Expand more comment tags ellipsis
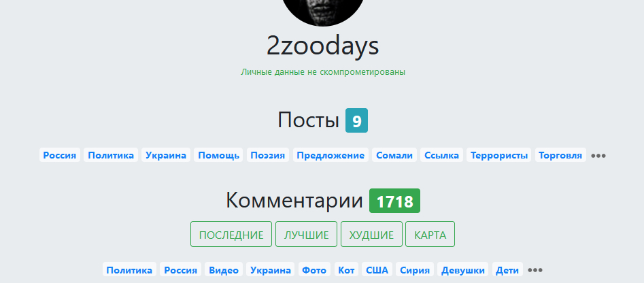 click(x=535, y=270)
